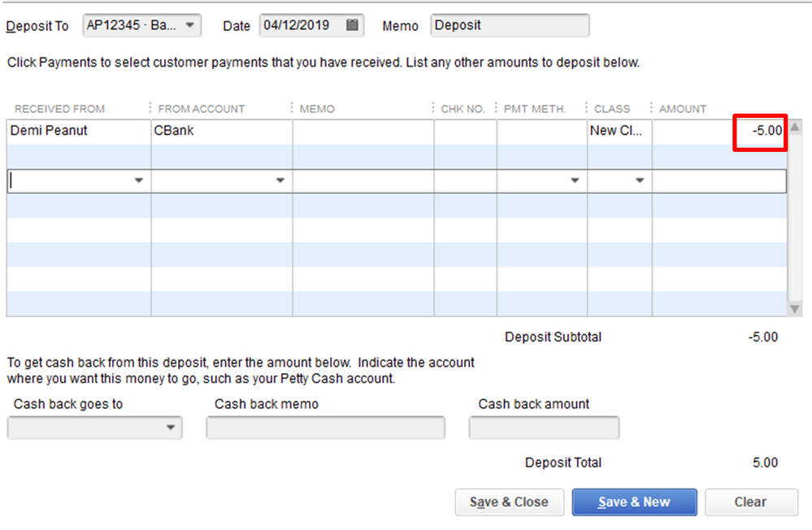Screen dimensions: 812x530
Task: Click the scroll up arrow of deposit list
Action: pos(795,127)
